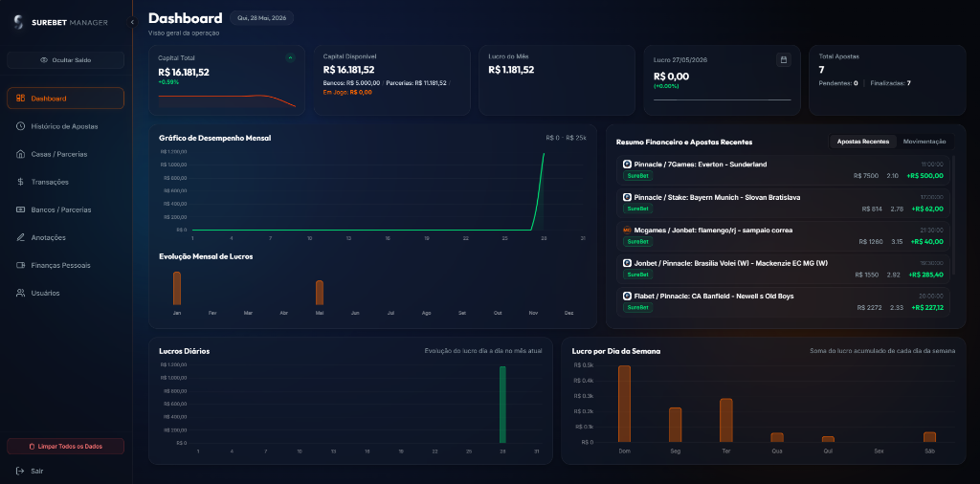Switch to the Apostas Recentes tab
980x484 pixels.
click(862, 142)
